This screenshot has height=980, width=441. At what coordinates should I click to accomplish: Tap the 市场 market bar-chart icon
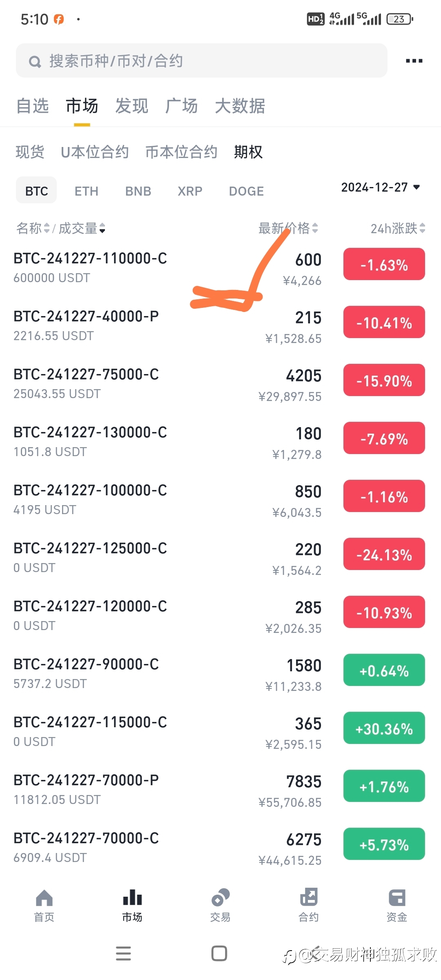[x=132, y=898]
